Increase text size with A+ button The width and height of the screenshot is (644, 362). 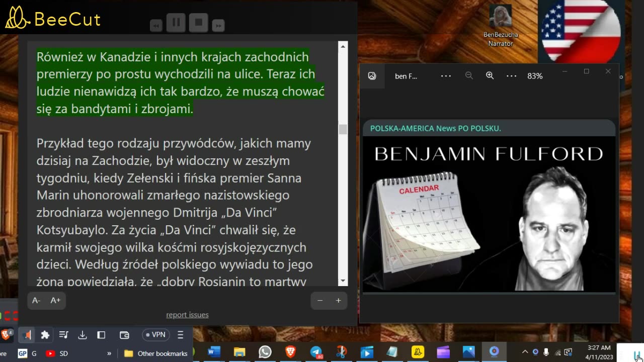click(x=55, y=300)
